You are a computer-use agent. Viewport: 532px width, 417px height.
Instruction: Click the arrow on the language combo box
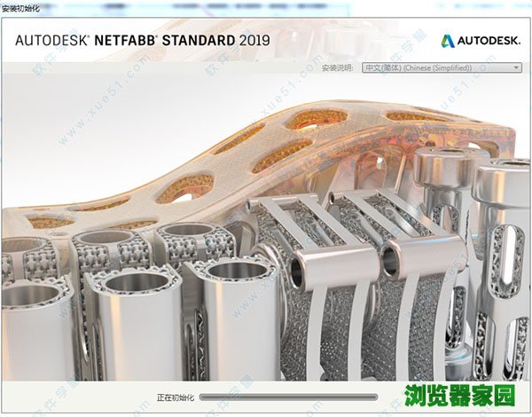(x=516, y=67)
